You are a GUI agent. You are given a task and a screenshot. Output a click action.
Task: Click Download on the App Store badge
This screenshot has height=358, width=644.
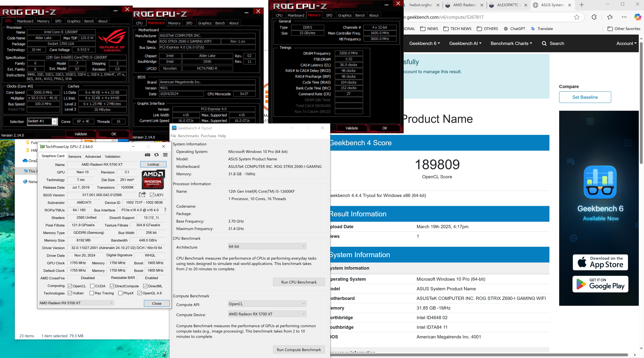(x=600, y=262)
